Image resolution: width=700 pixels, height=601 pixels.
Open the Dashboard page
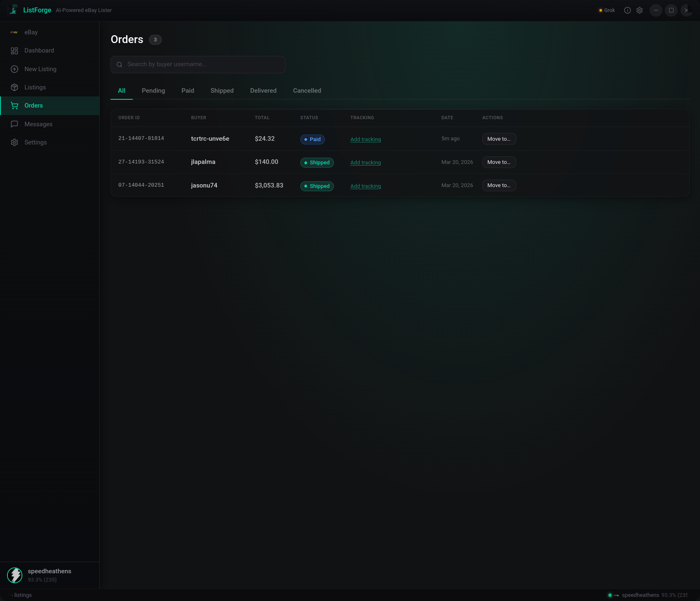[50, 50]
